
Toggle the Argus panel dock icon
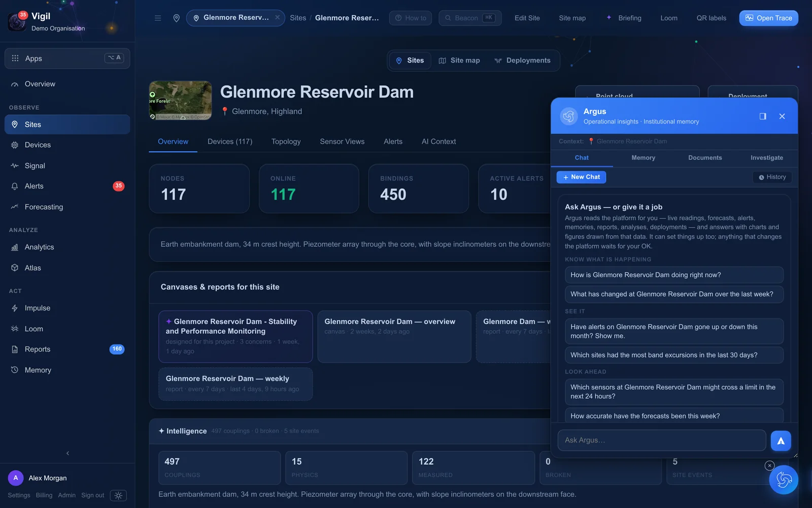(x=763, y=116)
